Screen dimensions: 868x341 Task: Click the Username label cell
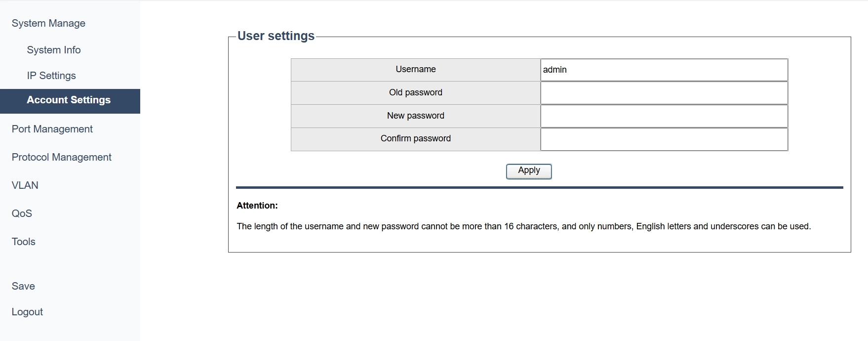click(415, 70)
